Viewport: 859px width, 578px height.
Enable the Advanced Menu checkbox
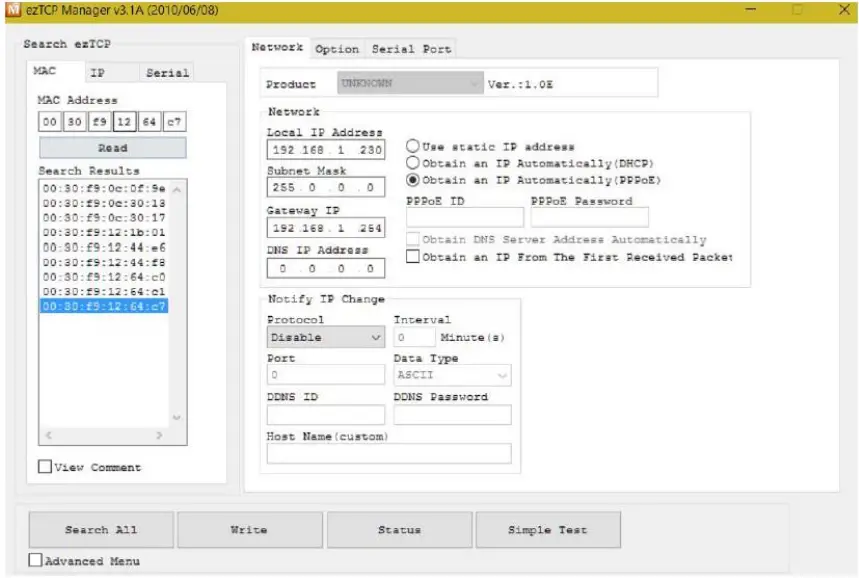pyautogui.click(x=35, y=560)
